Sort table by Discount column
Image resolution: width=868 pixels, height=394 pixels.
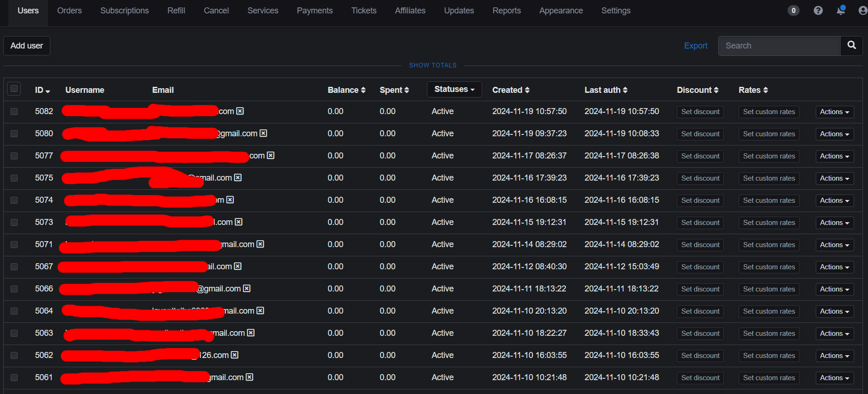[698, 90]
